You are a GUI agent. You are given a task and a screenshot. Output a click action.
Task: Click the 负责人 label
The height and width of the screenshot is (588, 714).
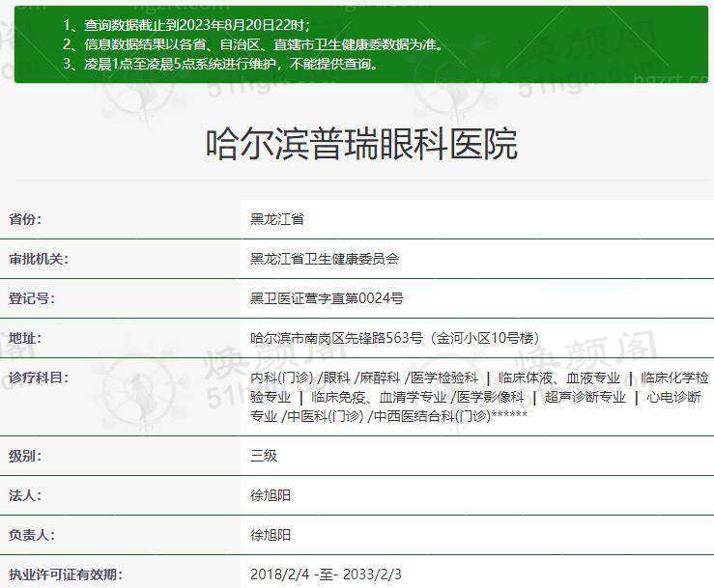32,535
